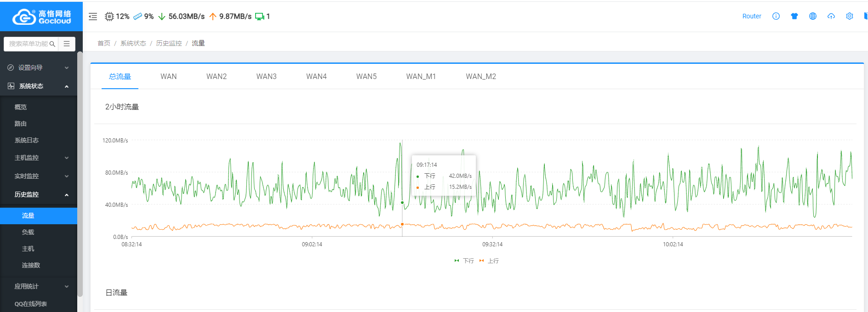
Task: Go to 首页 in the breadcrumb
Action: [104, 43]
